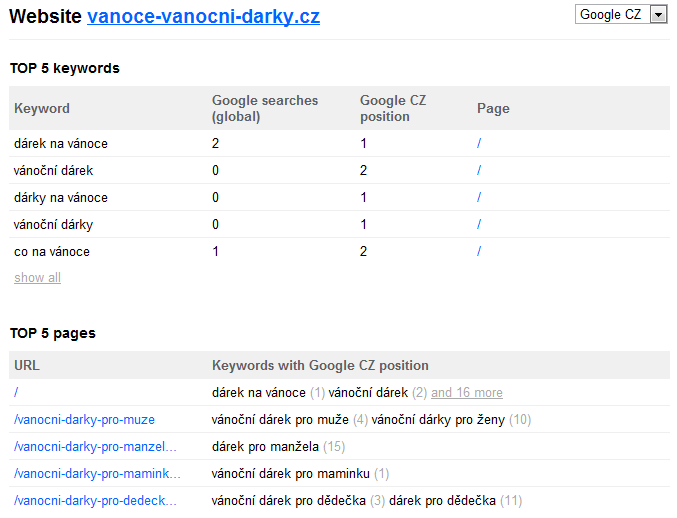Open the vanoce-vanocni-darky.cz website link
677x518 pixels.
203,17
